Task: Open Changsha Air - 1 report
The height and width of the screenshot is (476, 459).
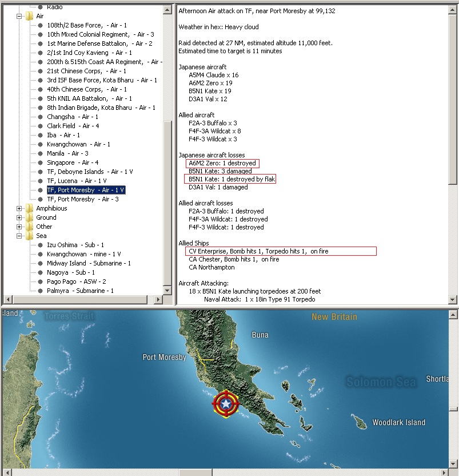Action: (x=73, y=117)
